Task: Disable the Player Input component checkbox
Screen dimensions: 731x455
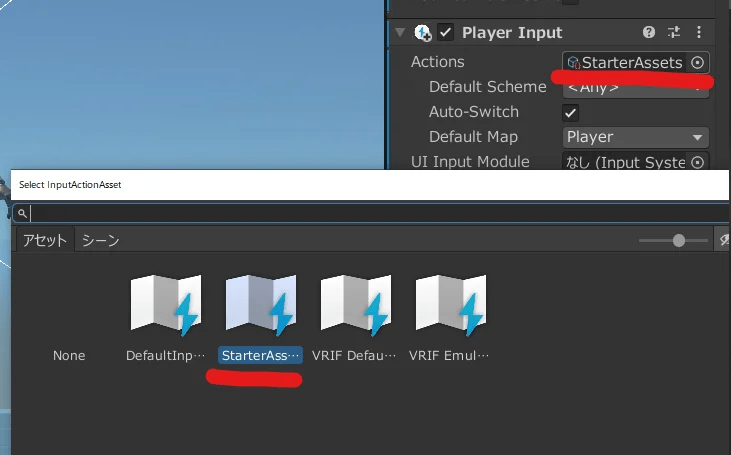Action: 446,33
